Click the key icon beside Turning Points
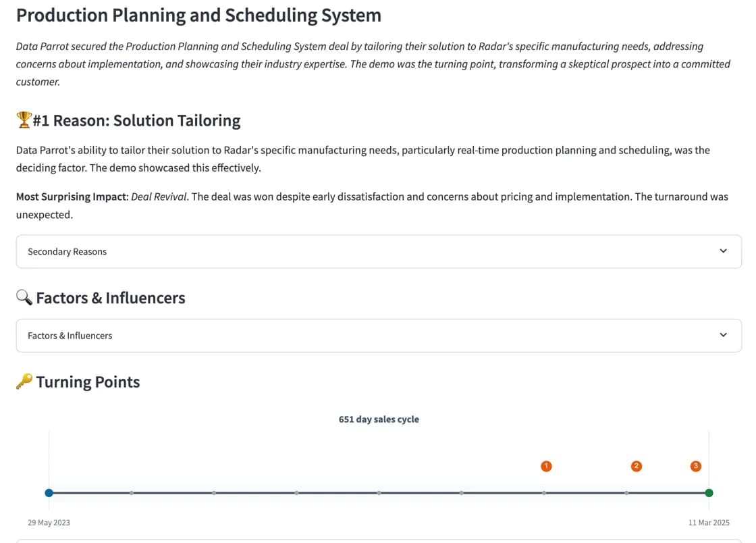This screenshot has height=543, width=756. pos(24,381)
